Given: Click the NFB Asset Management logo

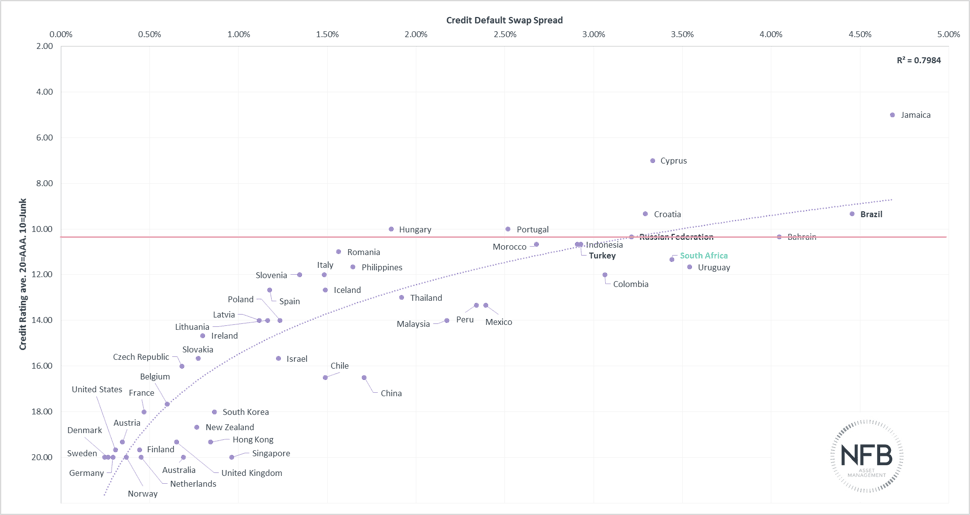Looking at the screenshot, I should point(867,455).
